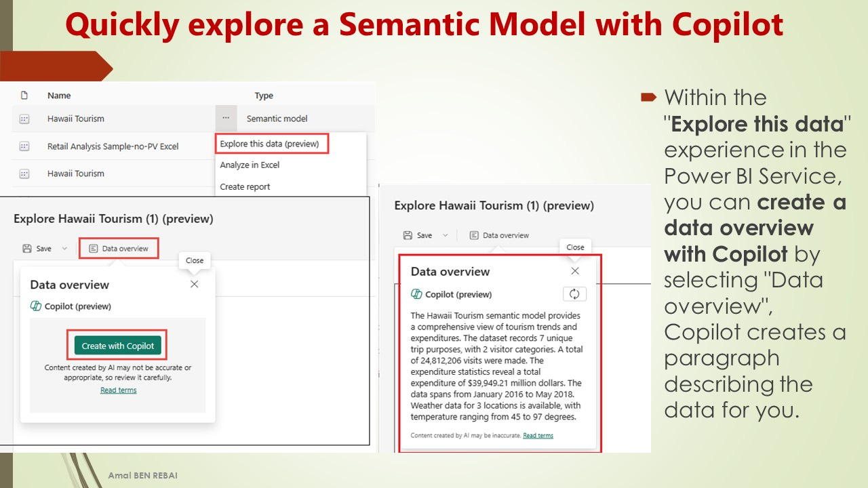The width and height of the screenshot is (868, 488).
Task: Click Save in right Explore panel
Action: (x=418, y=235)
